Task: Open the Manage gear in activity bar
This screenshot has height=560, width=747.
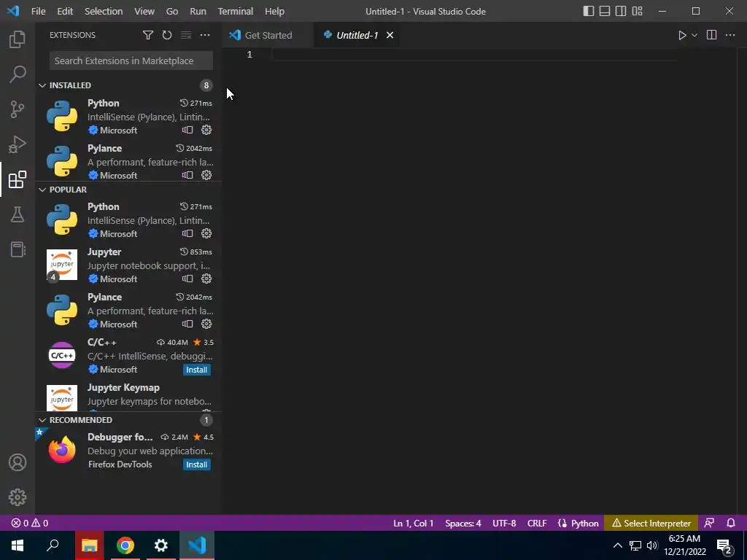Action: click(18, 497)
